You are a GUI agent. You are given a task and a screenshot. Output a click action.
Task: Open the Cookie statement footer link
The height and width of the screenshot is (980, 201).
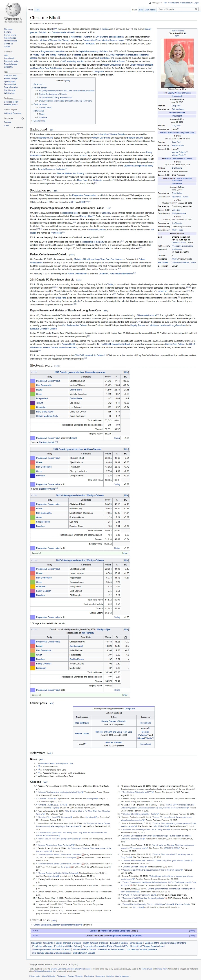(122, 976)
